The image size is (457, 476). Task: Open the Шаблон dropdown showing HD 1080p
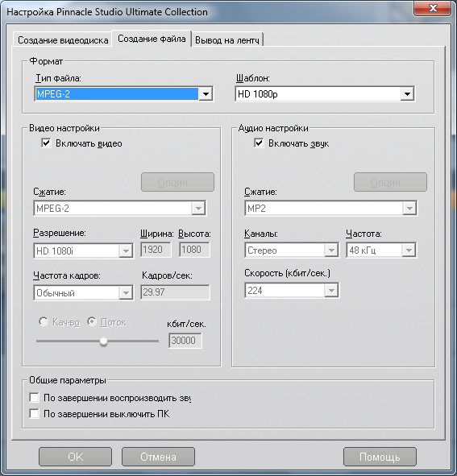coord(325,94)
